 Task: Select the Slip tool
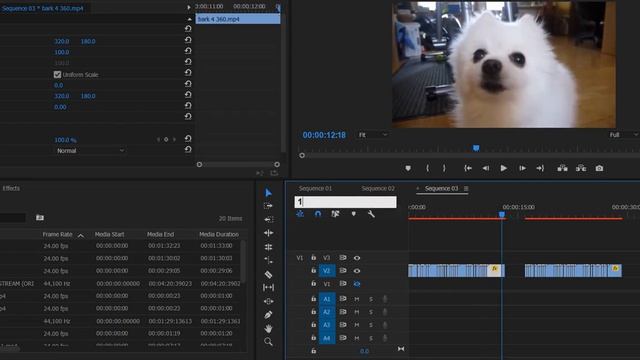[x=268, y=288]
